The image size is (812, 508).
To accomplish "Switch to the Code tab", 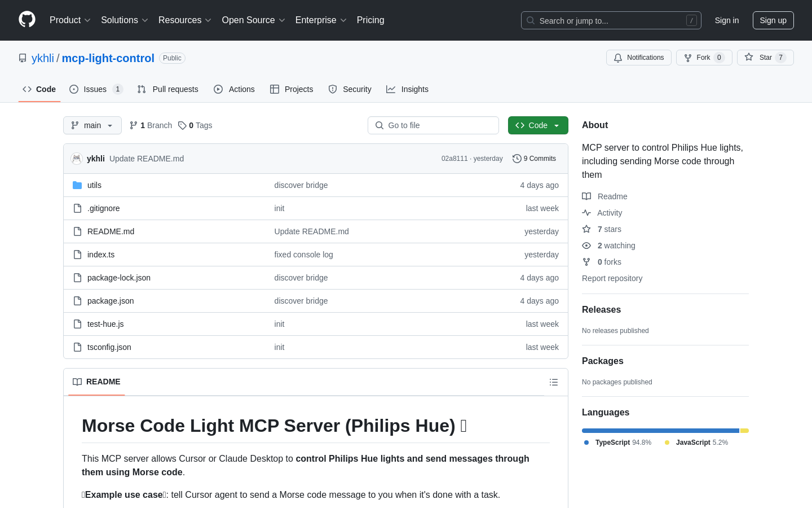I will point(39,89).
